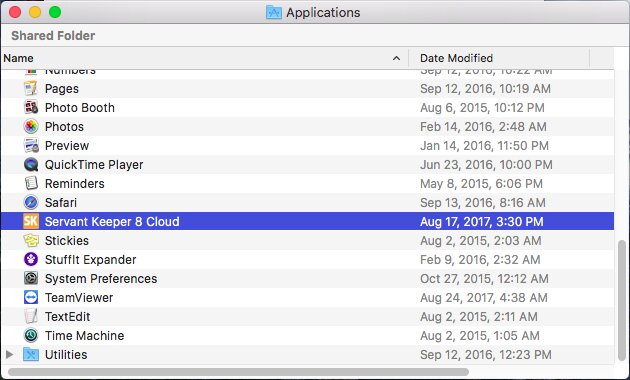Select the System Preferences name label
Viewport: 630px width, 380px height.
click(101, 279)
